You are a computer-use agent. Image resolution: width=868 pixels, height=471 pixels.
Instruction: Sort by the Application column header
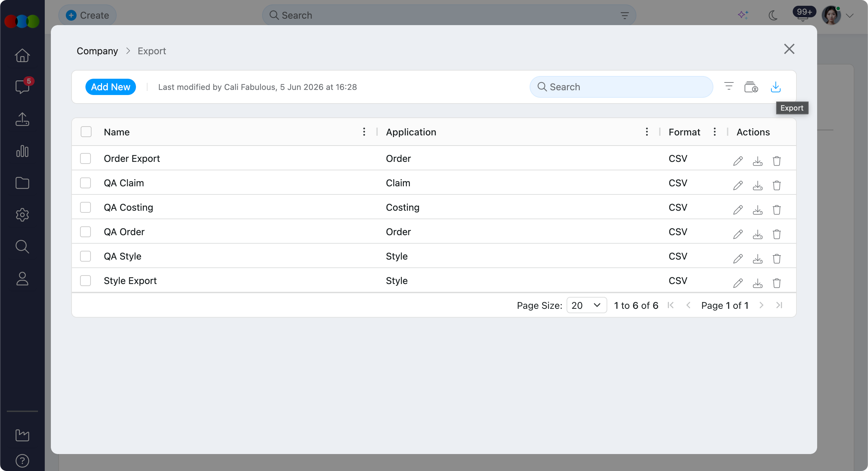pyautogui.click(x=411, y=132)
